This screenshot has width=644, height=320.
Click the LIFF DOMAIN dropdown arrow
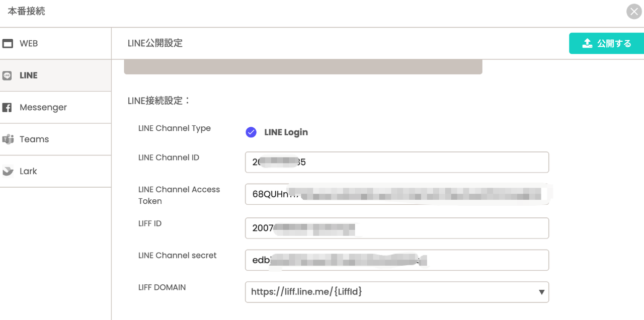tap(541, 292)
